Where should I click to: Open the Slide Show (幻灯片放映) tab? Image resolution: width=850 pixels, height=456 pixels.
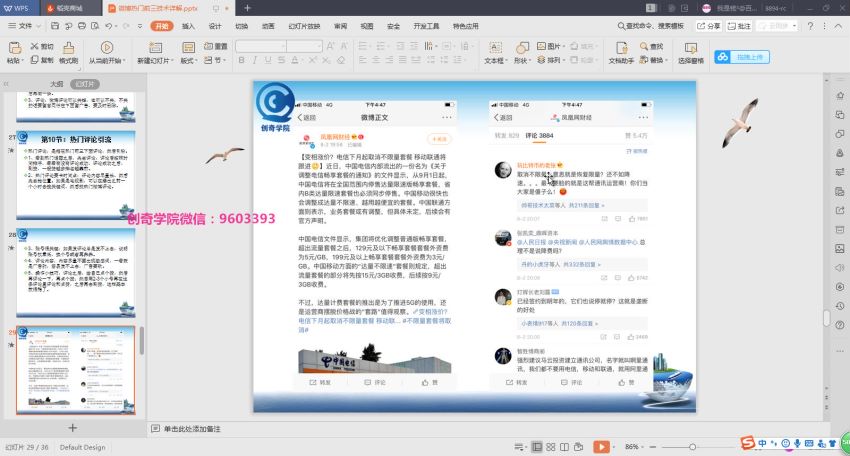(x=304, y=26)
